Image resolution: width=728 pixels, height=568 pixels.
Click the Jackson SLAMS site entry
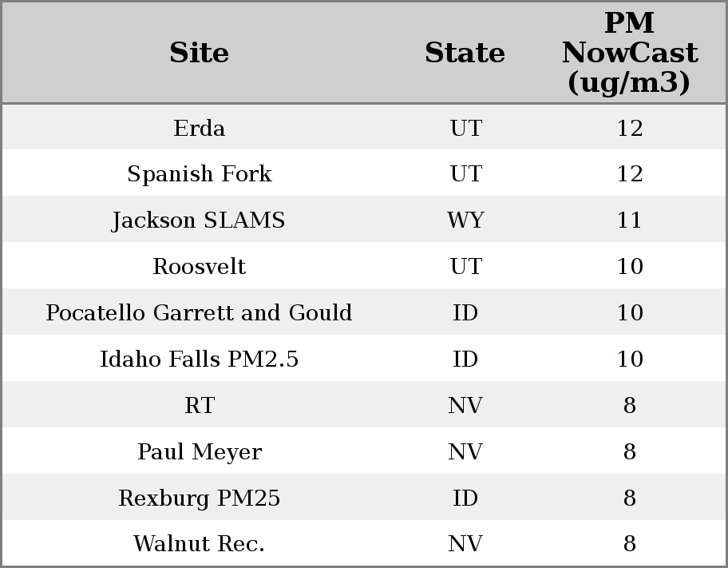pos(199,220)
